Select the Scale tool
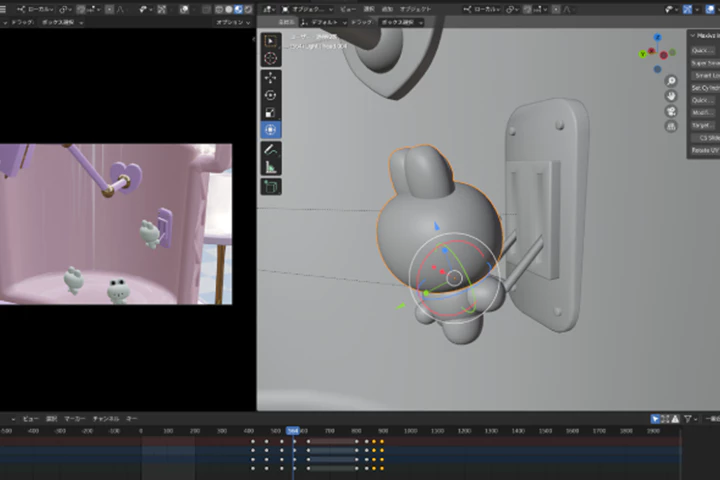 270,113
